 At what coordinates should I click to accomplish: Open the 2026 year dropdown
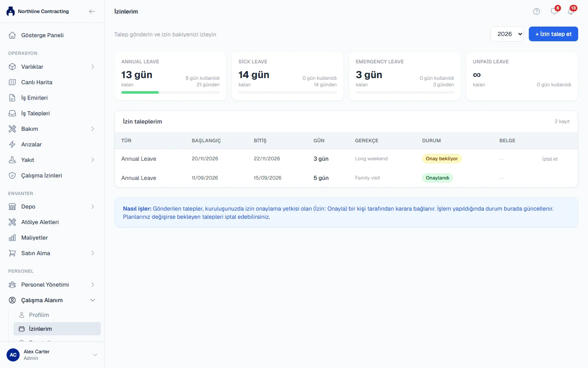[x=507, y=34]
